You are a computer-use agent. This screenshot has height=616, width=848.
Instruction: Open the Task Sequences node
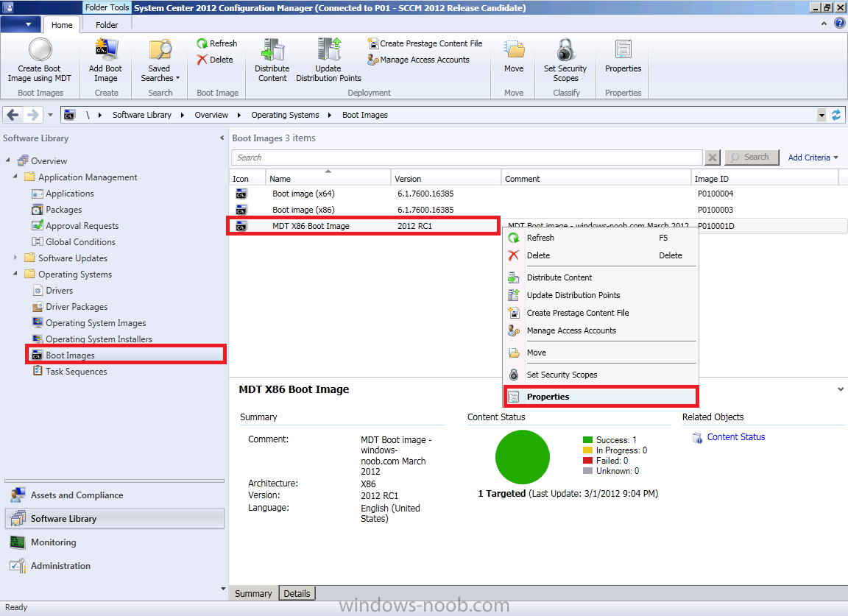[x=69, y=372]
